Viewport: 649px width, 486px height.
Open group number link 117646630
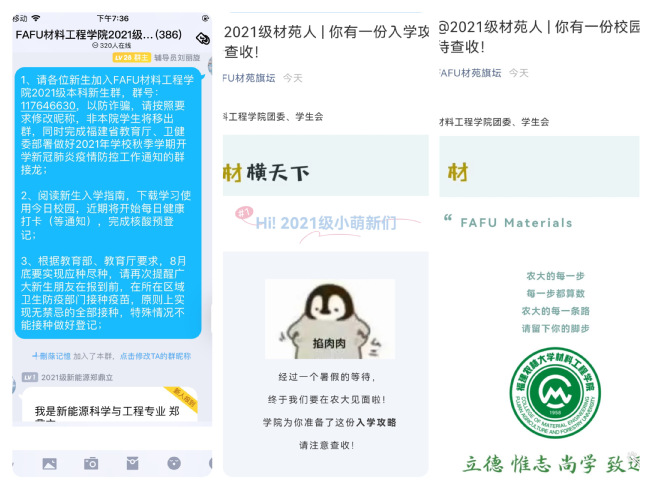pyautogui.click(x=47, y=104)
